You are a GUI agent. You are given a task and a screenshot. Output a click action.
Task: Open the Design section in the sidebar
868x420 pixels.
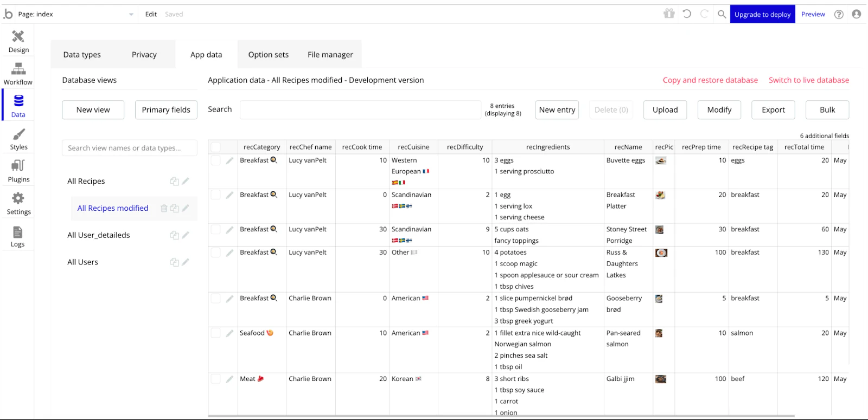pyautogui.click(x=18, y=41)
